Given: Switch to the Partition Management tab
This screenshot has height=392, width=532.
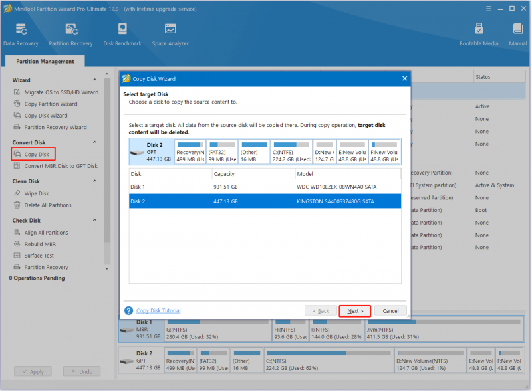Looking at the screenshot, I should [45, 61].
